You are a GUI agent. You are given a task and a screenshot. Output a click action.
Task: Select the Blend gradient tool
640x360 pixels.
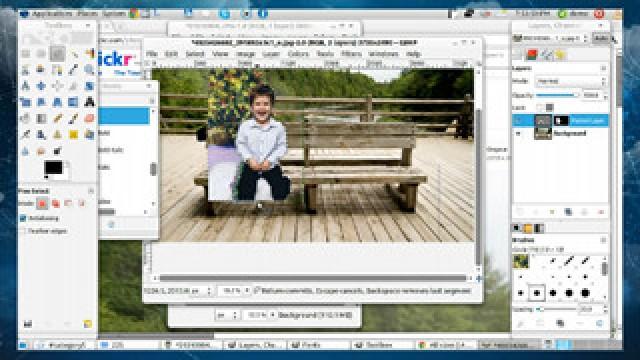[41, 118]
